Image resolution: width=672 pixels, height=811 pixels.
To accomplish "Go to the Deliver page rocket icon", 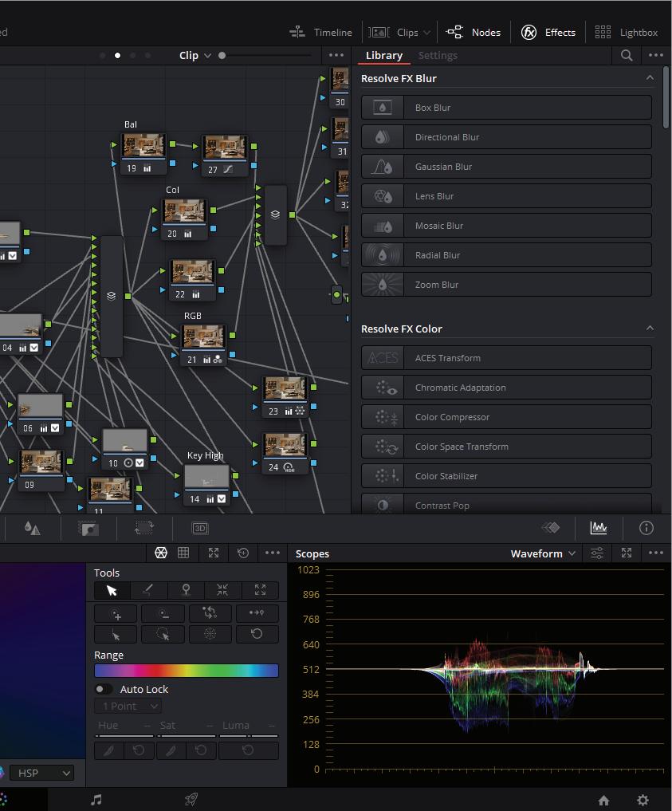I will (x=191, y=800).
